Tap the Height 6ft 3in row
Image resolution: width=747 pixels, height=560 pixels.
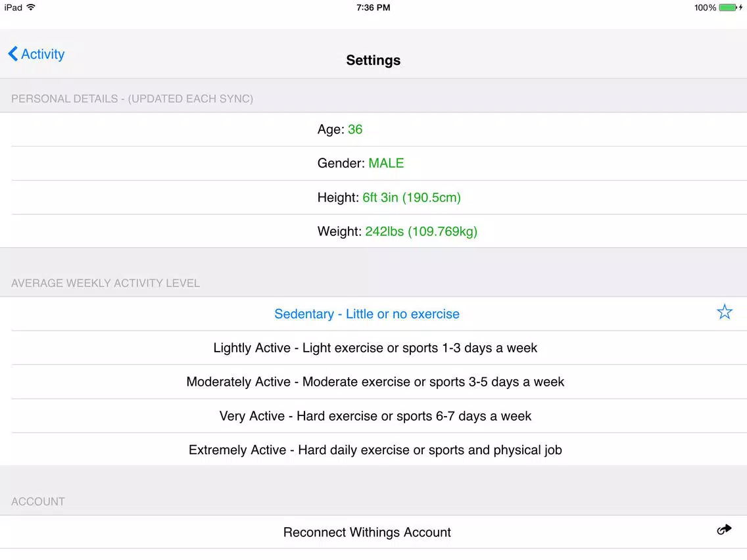point(373,198)
